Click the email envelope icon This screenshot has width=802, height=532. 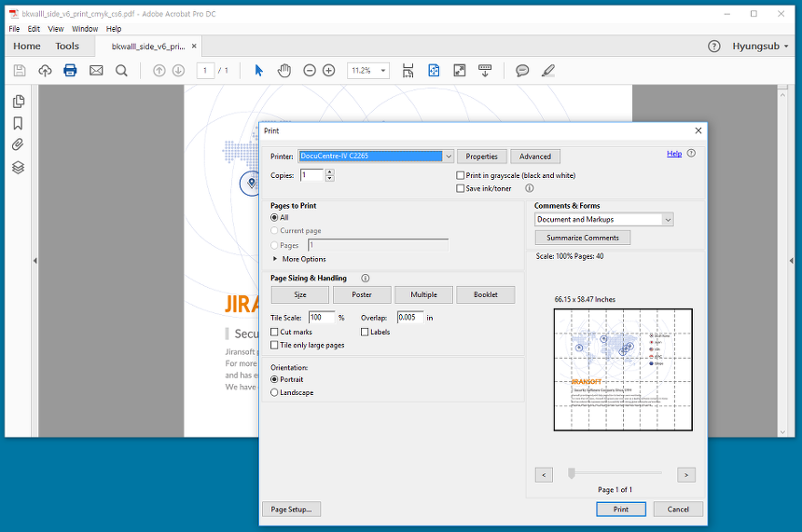coord(96,71)
